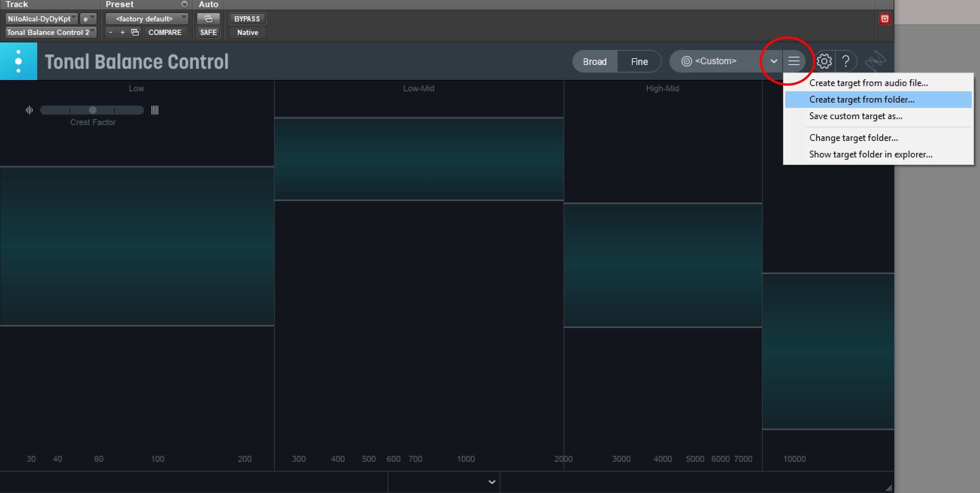980x493 pixels.
Task: Click the Tonal Balance Control title text
Action: click(x=136, y=62)
